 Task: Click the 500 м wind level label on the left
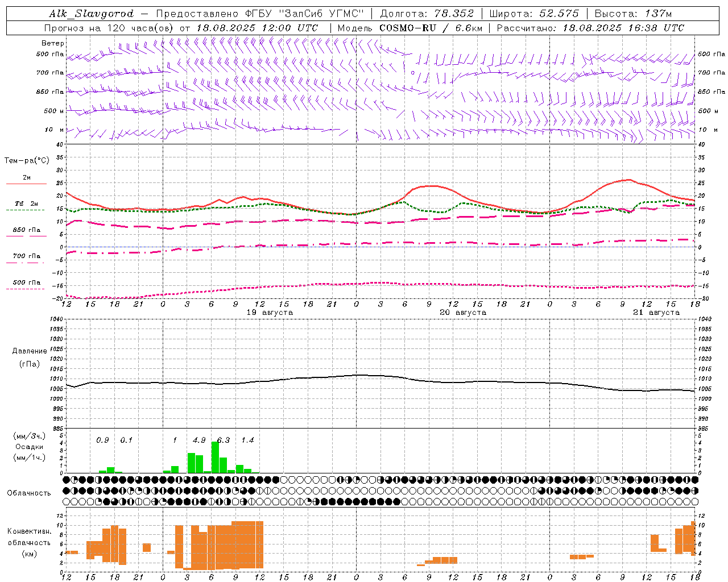pyautogui.click(x=54, y=111)
